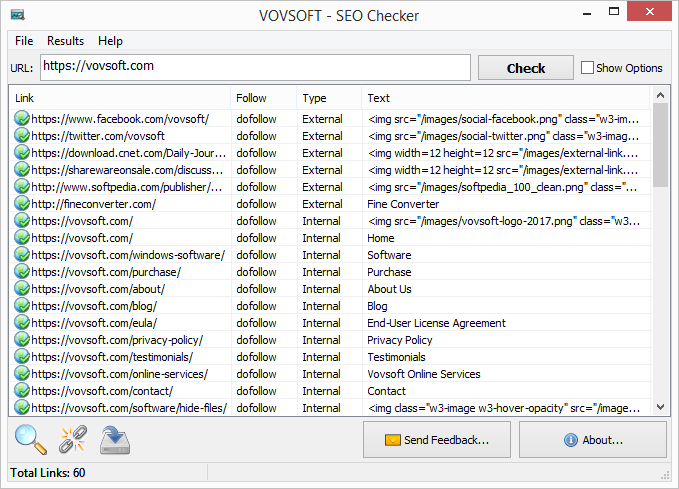
Task: Select the 'Software' text cell
Action: pyautogui.click(x=389, y=255)
